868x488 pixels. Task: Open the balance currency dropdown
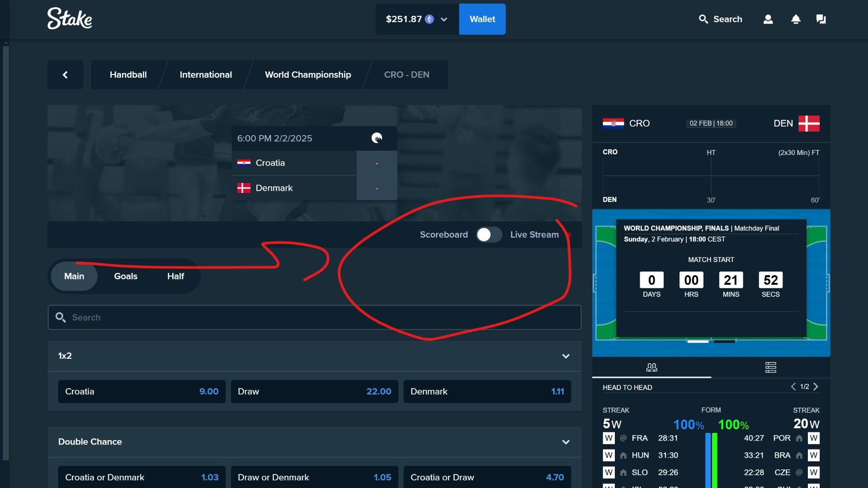[x=443, y=19]
